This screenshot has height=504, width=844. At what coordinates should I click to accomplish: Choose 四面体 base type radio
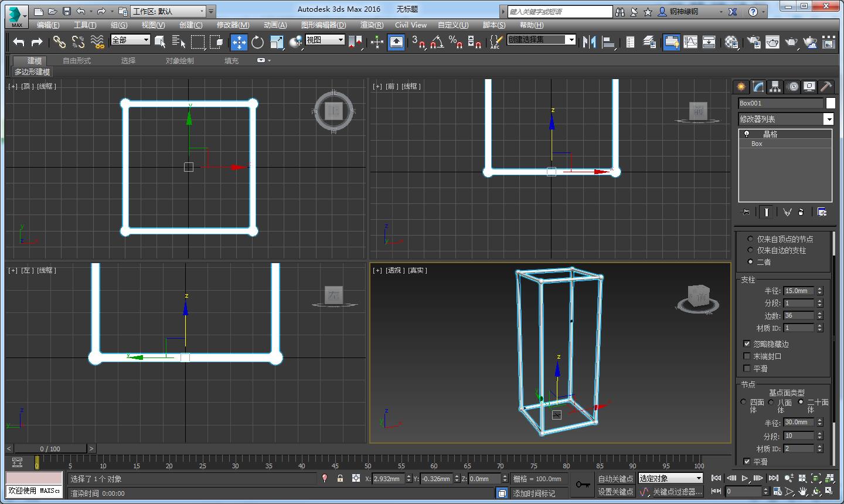coord(744,402)
